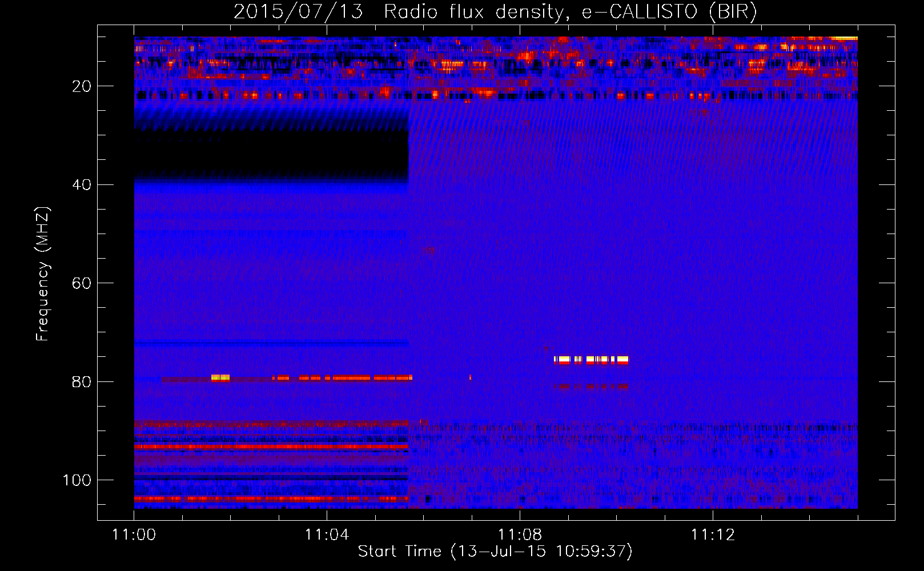This screenshot has width=924, height=571.
Task: Click the yellow-green spot near 79 MHz
Action: click(220, 377)
